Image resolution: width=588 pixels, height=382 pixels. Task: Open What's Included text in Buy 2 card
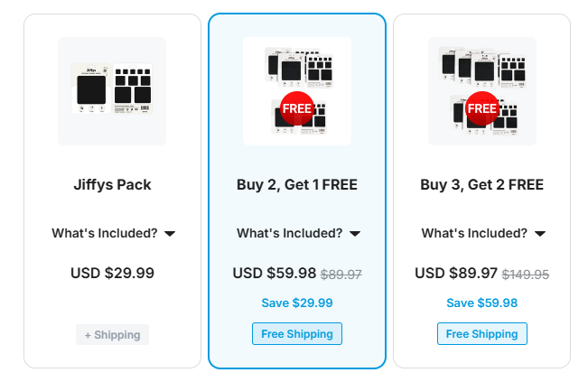point(290,233)
